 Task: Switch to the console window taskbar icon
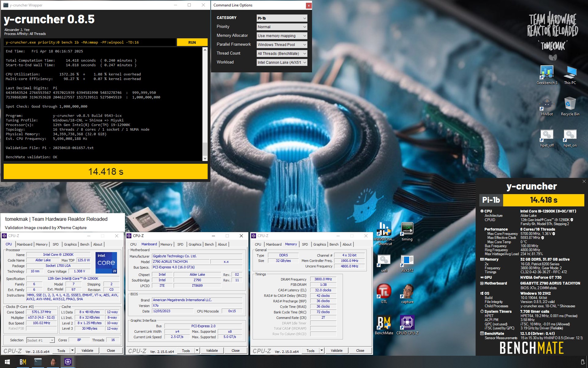pos(38,362)
